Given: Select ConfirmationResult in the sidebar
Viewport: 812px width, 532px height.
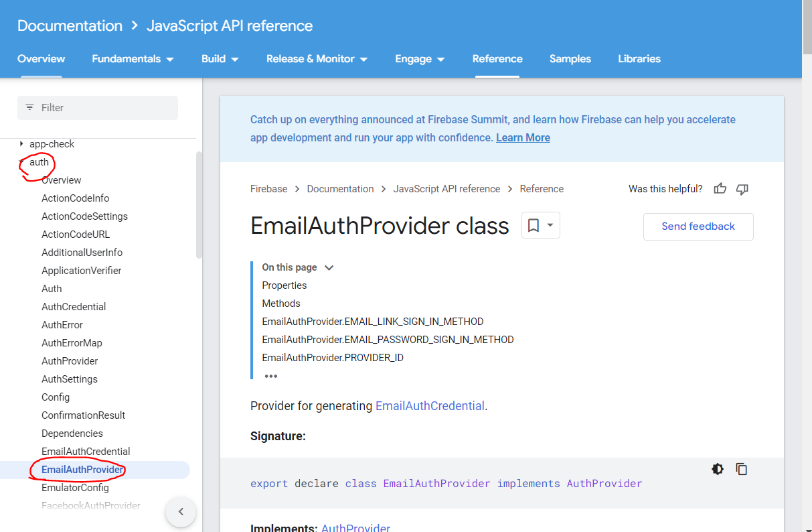Looking at the screenshot, I should tap(83, 415).
